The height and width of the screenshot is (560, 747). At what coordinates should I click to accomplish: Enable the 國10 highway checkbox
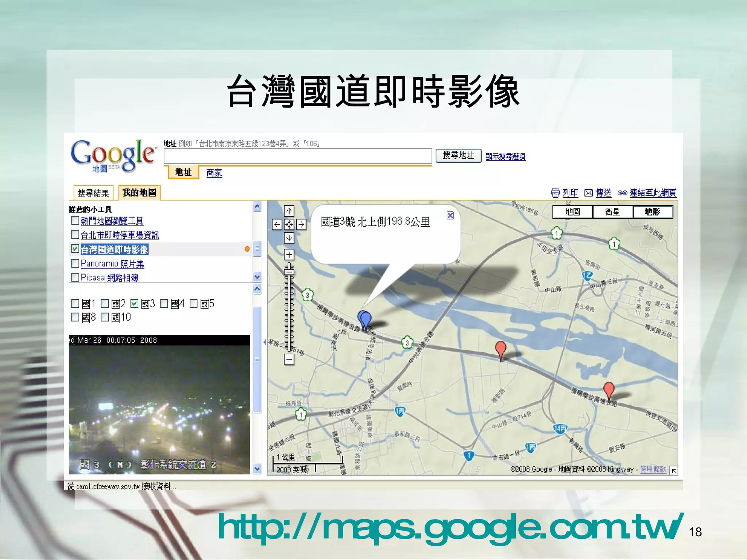105,317
